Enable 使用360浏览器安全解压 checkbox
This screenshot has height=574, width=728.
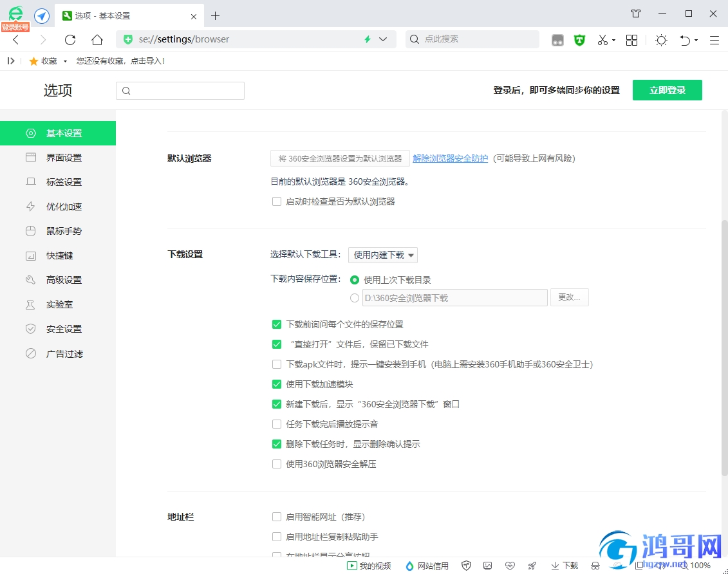277,464
